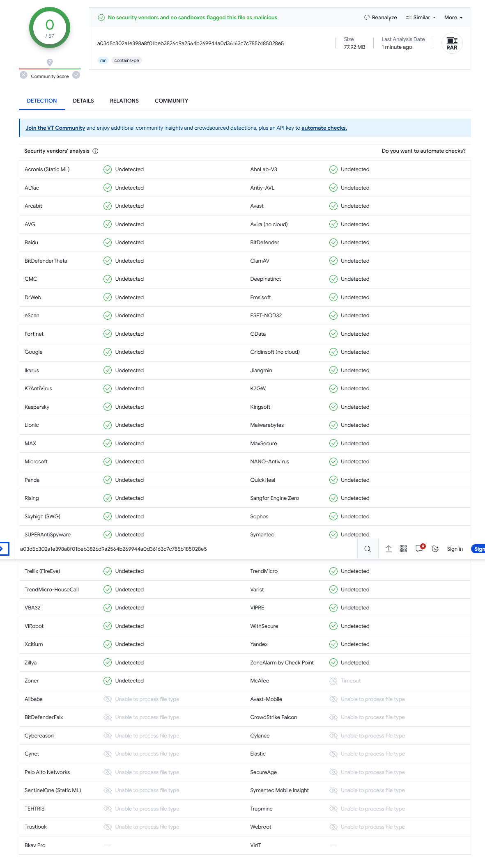Follow the Join the VT Community link

click(55, 128)
